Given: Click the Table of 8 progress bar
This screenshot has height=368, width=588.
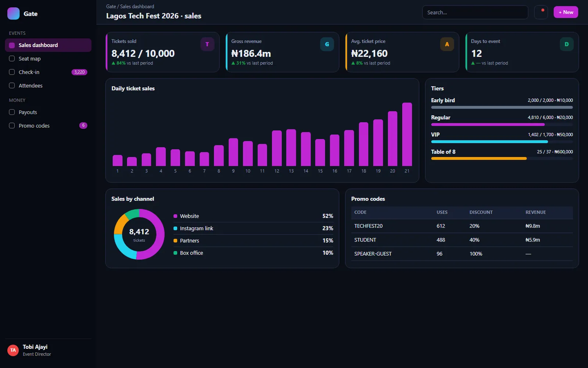Looking at the screenshot, I should click(502, 159).
